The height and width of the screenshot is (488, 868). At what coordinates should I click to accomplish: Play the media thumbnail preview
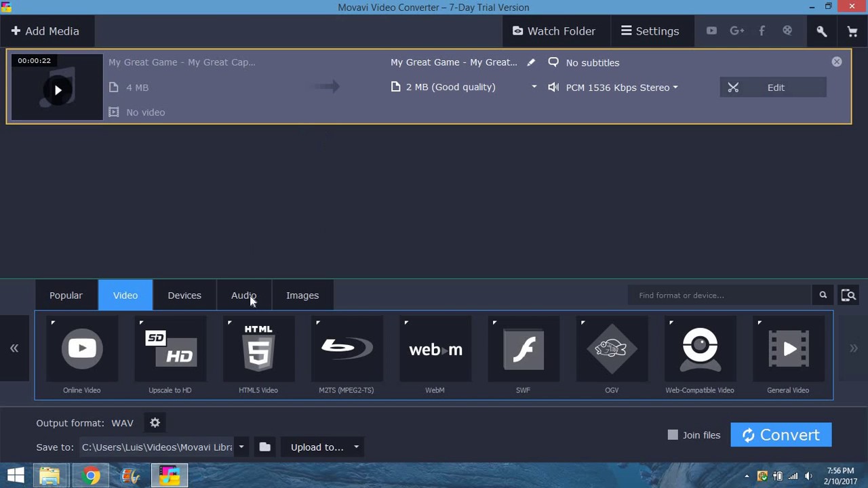pyautogui.click(x=58, y=90)
